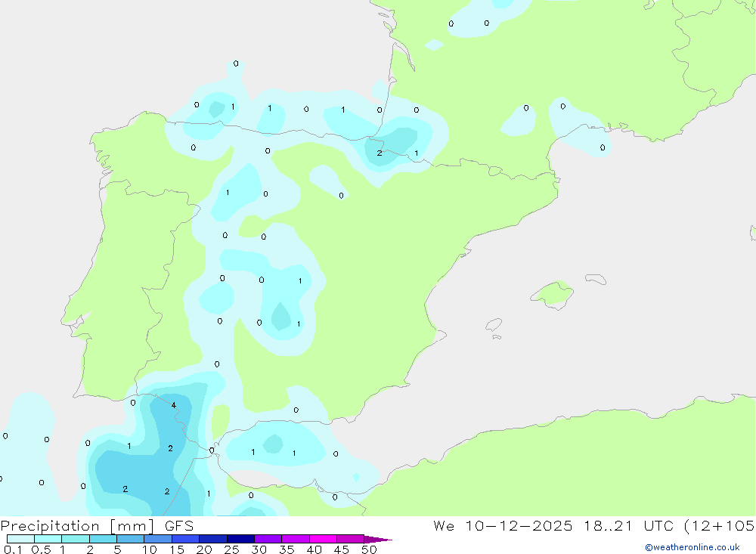Click the legend label '25'
The image size is (756, 554).
tap(232, 549)
